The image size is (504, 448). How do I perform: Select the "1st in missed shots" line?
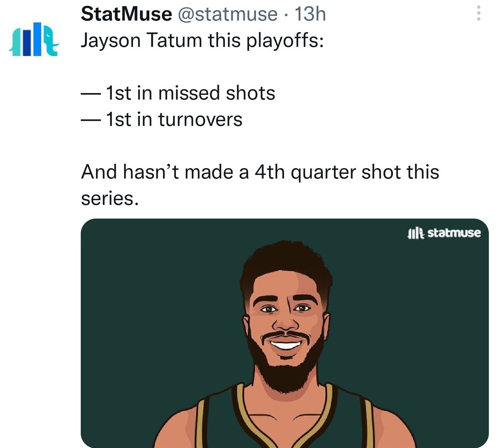point(190,93)
